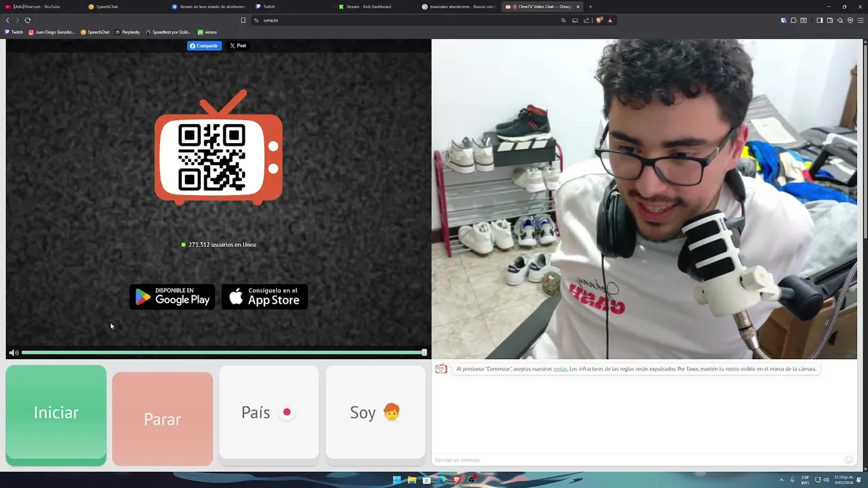
Task: Go back in browser history
Action: click(x=7, y=20)
